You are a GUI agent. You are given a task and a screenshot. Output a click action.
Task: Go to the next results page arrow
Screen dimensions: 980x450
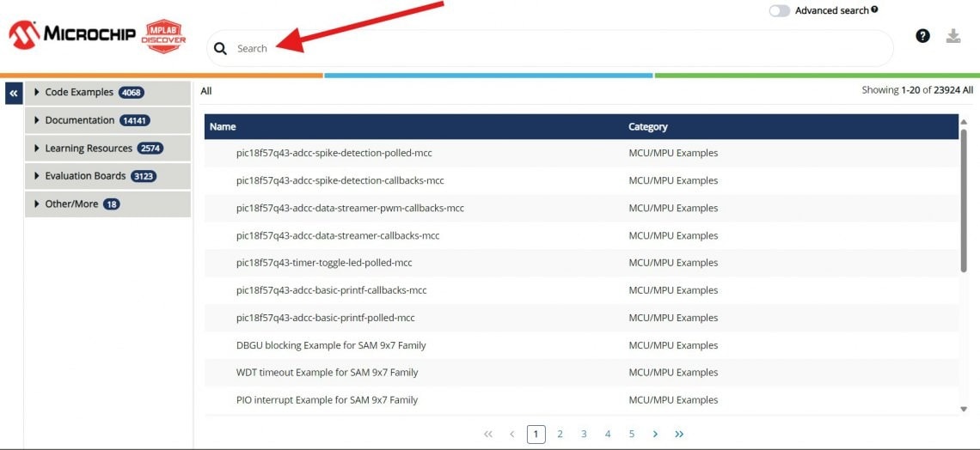coord(655,435)
